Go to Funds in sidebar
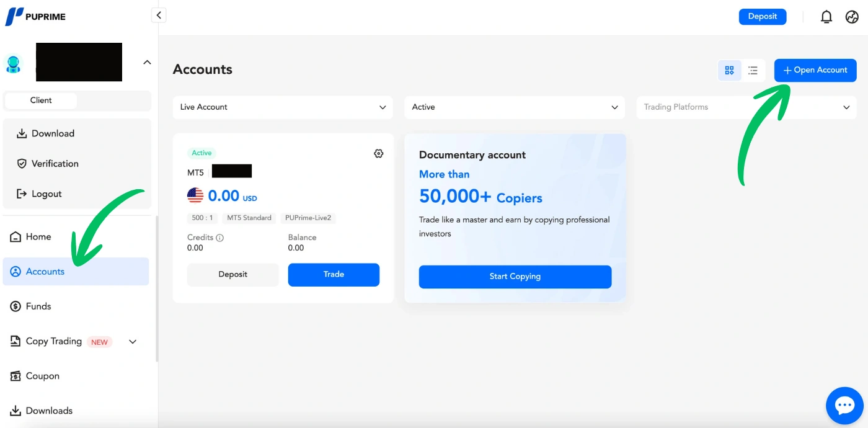Viewport: 868px width, 428px height. pos(38,306)
